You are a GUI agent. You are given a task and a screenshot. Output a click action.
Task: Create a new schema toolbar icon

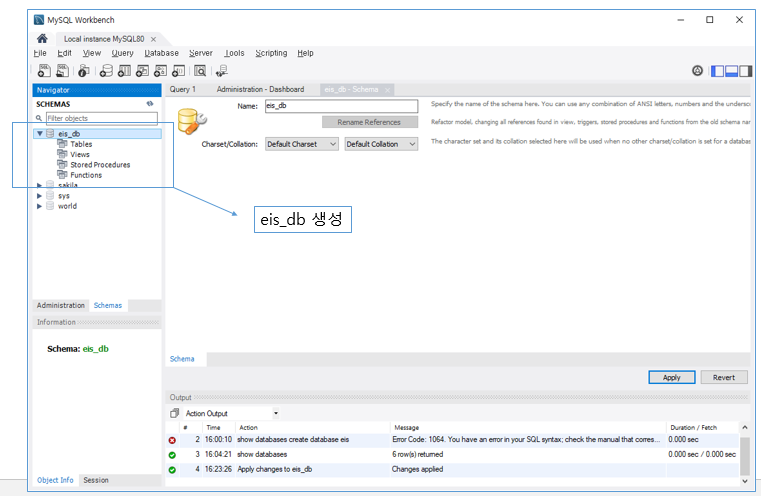click(106, 71)
